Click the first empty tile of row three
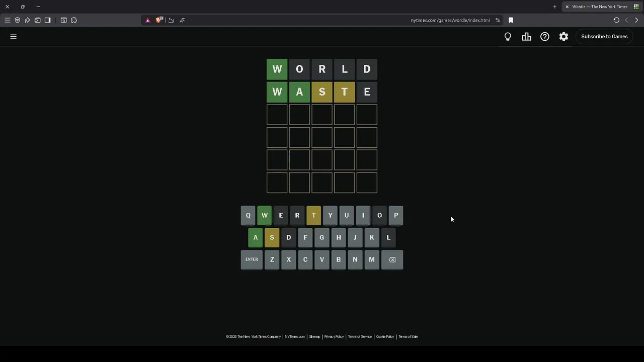This screenshot has height=362, width=644. 277,115
